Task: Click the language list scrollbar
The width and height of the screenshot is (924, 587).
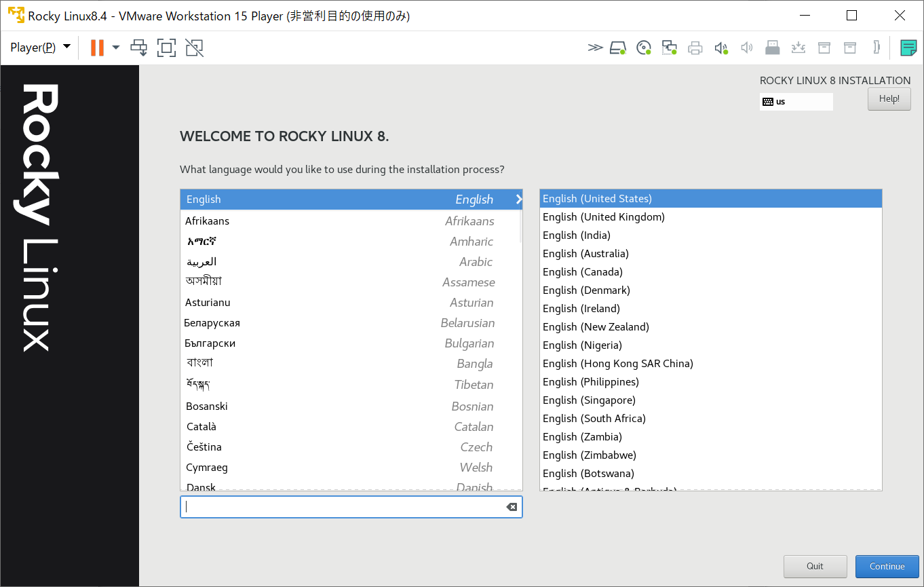Action: pos(521,227)
